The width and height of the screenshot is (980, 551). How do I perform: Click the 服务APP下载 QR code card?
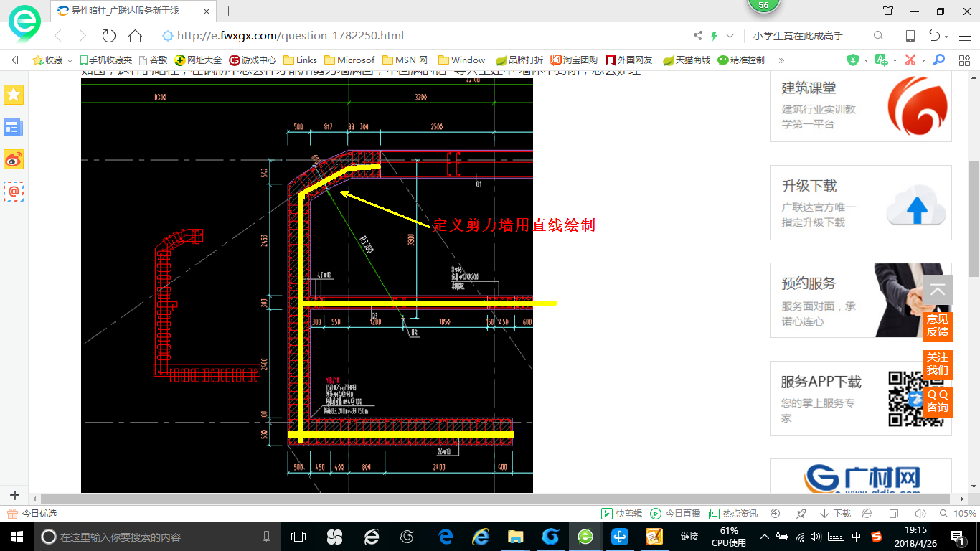861,398
